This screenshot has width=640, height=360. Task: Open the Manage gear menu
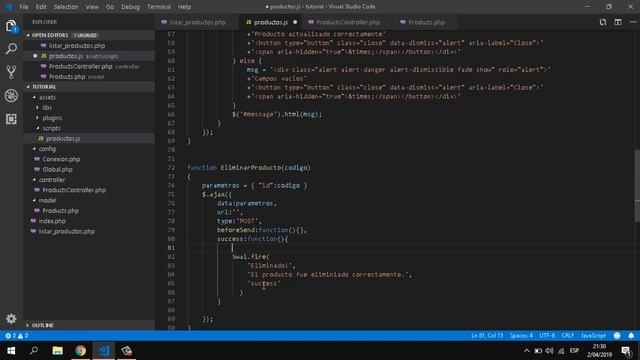11,318
